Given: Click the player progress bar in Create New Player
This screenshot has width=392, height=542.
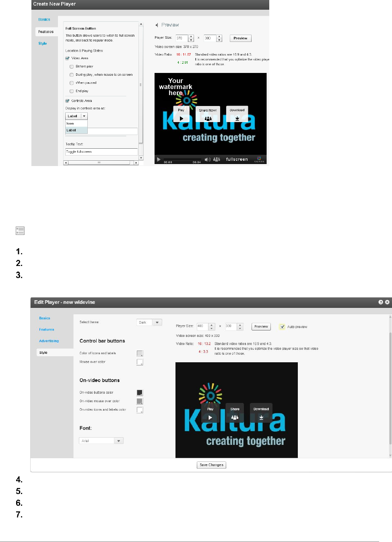Looking at the screenshot, I should coord(182,159).
